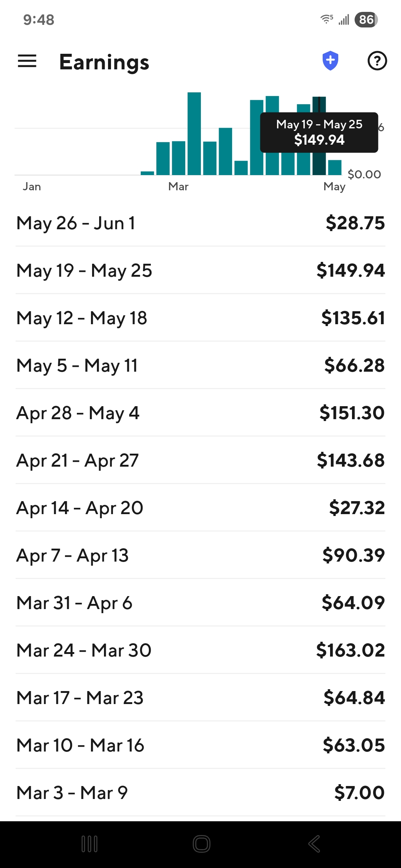Open Mar 17 - Mar 23 weekly earnings

coord(200,698)
